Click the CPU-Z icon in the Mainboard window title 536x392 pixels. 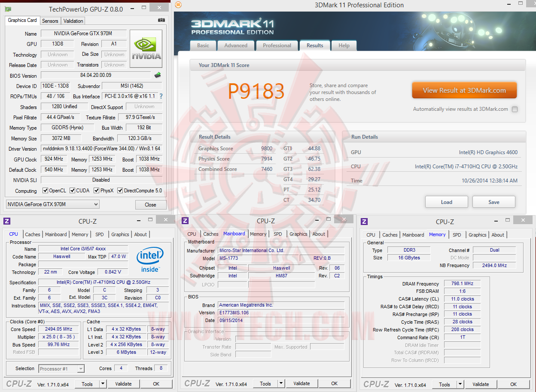click(x=185, y=221)
